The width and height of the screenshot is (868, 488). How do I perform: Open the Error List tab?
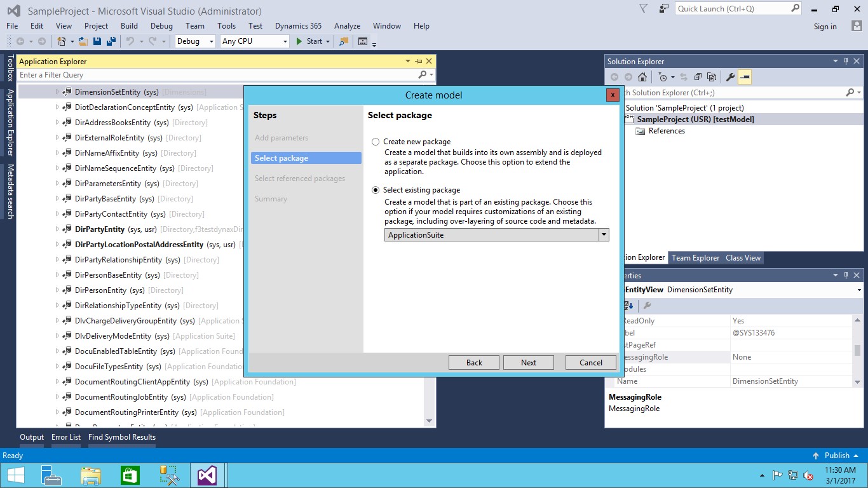66,437
